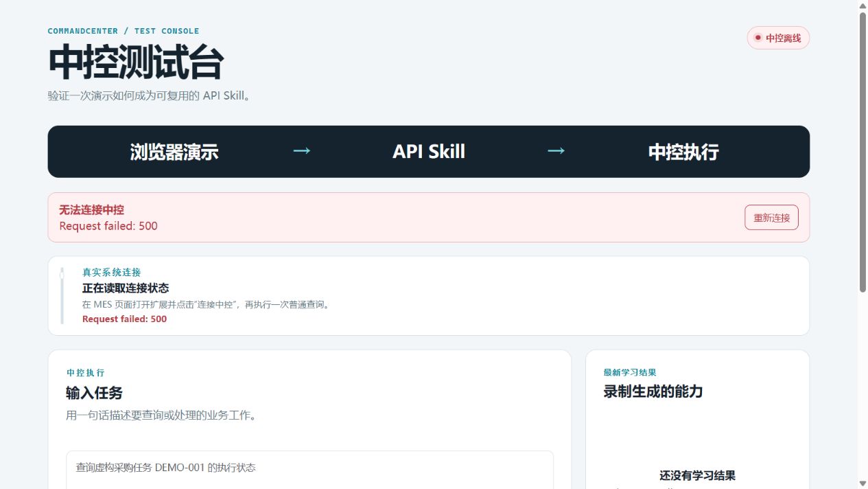The image size is (868, 489).
Task: Click the COMMANDCENTER / TEST CONSOLE breadcrumb text
Action: (x=124, y=31)
